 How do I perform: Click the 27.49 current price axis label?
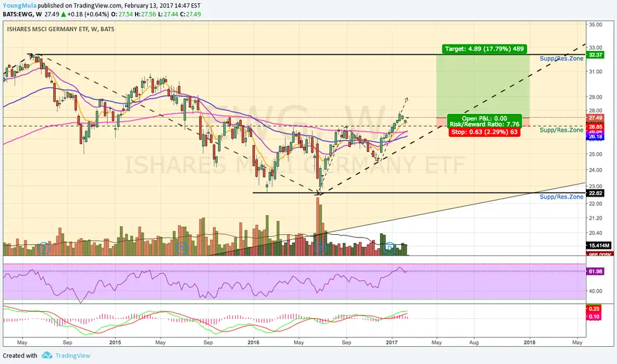pyautogui.click(x=595, y=118)
